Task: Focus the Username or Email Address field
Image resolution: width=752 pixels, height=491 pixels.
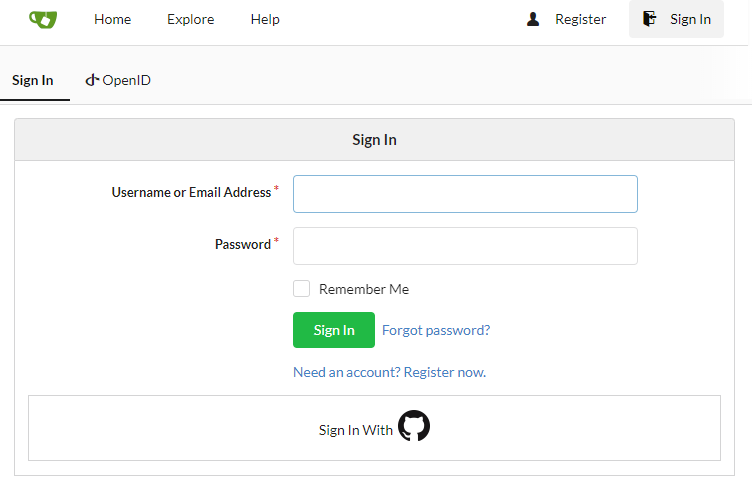Action: point(465,194)
